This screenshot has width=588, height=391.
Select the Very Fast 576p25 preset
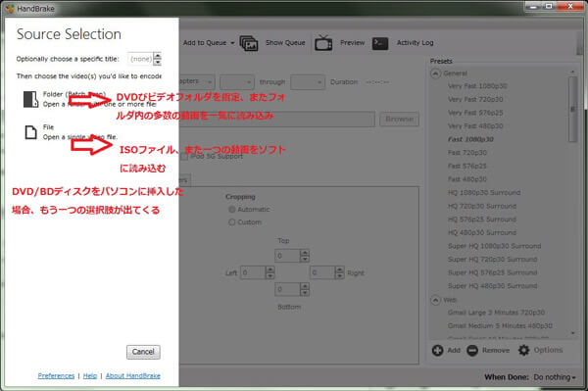(x=475, y=113)
